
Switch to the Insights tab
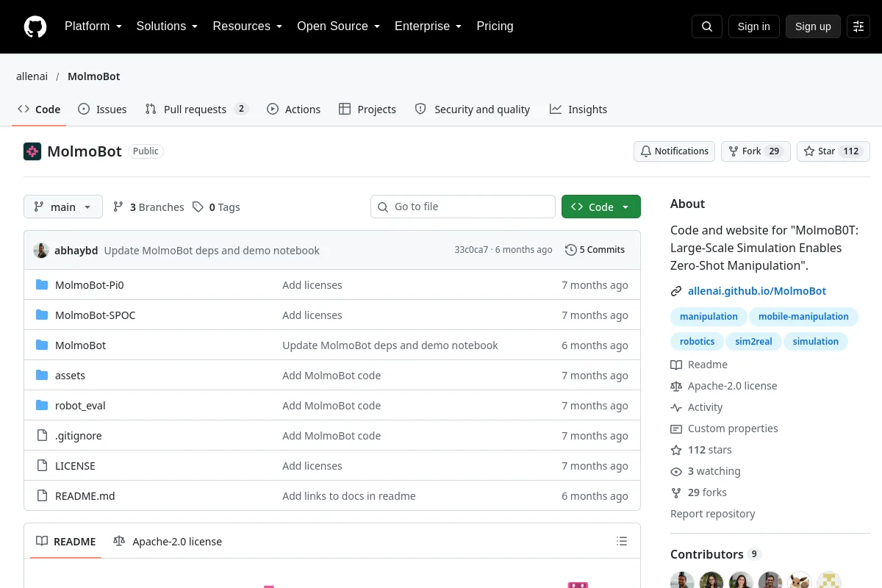[x=578, y=110]
